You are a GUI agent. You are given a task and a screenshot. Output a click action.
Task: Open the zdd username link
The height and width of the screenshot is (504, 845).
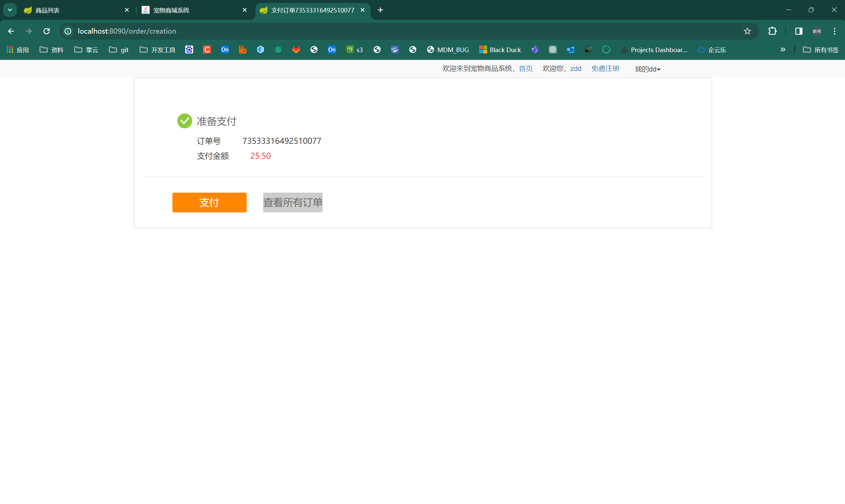coord(576,69)
